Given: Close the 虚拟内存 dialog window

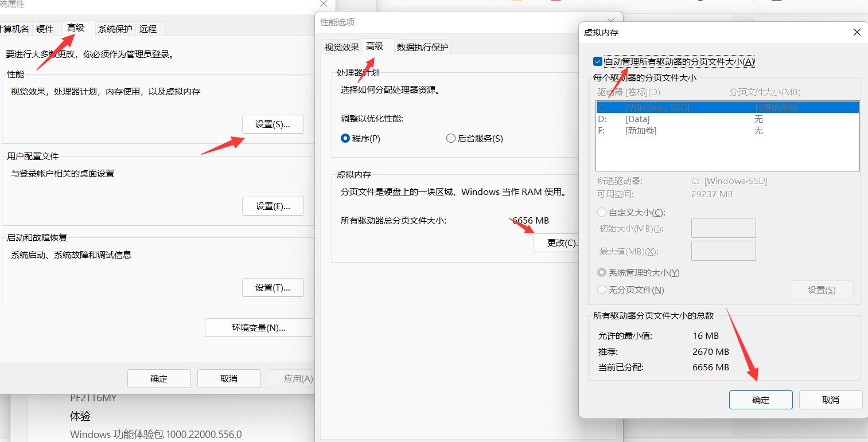Looking at the screenshot, I should [857, 33].
